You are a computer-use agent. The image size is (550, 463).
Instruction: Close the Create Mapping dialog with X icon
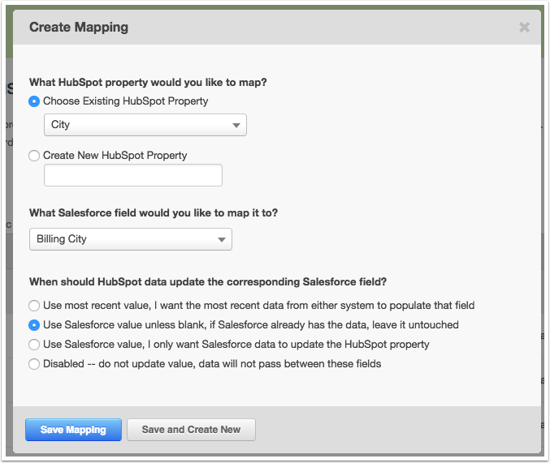tap(524, 27)
